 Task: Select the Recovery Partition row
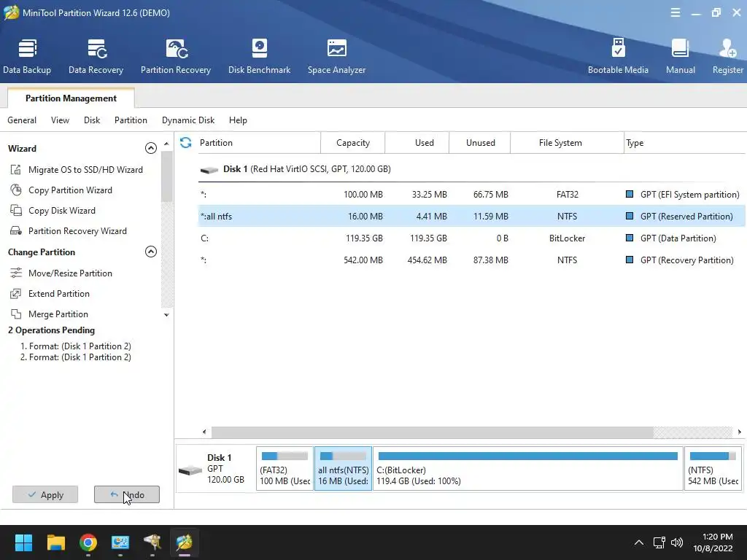coord(472,260)
